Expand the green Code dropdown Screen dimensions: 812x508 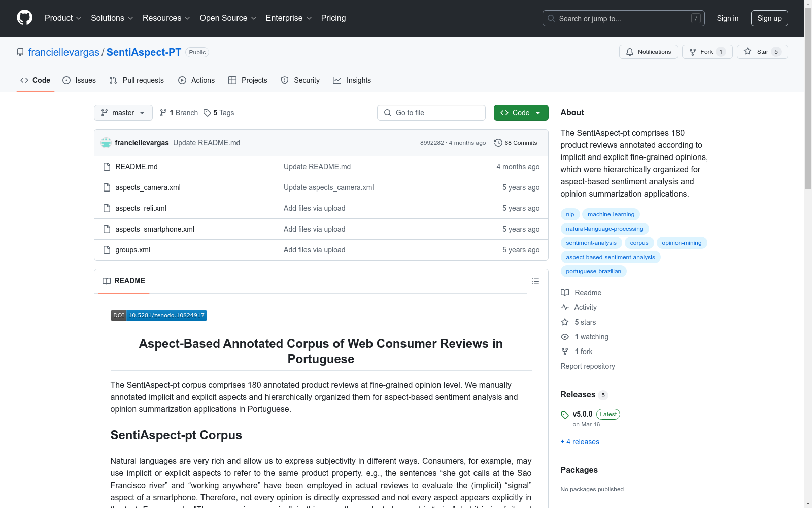521,113
